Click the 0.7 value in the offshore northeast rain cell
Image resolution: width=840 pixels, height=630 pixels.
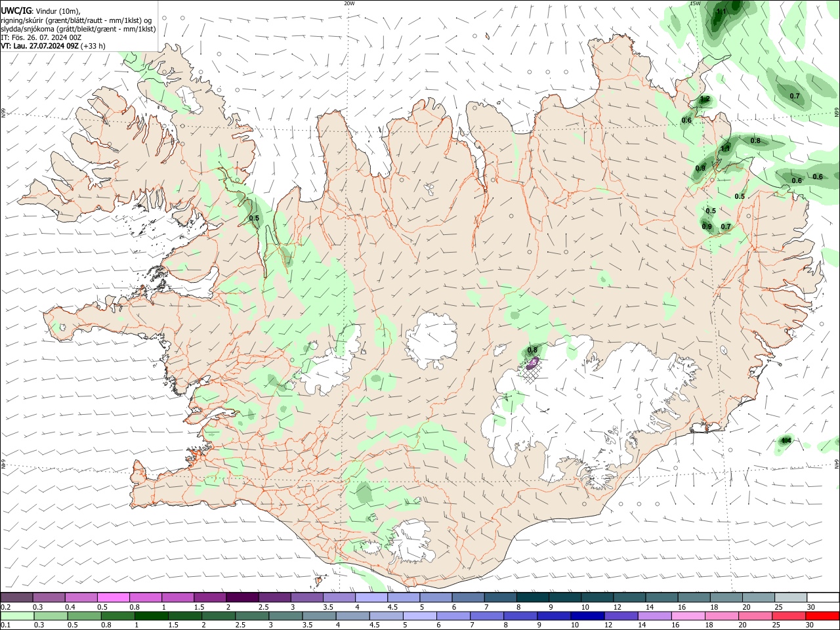coord(795,96)
